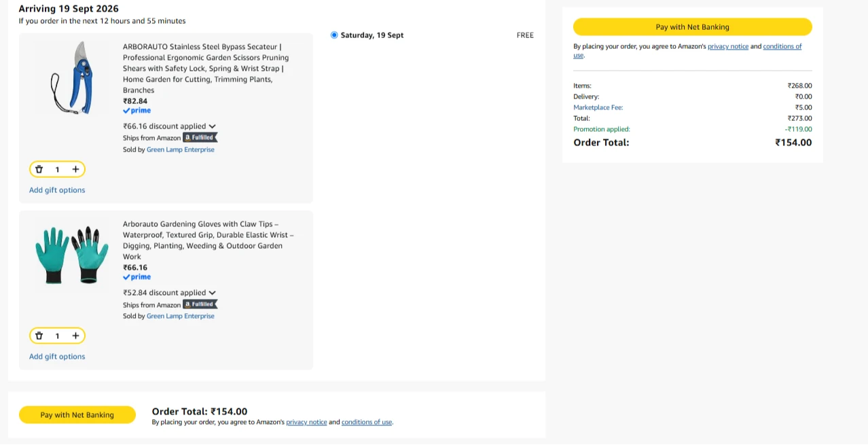Click the prime badge under ₹82.84
The width and height of the screenshot is (868, 445).
[x=137, y=111]
